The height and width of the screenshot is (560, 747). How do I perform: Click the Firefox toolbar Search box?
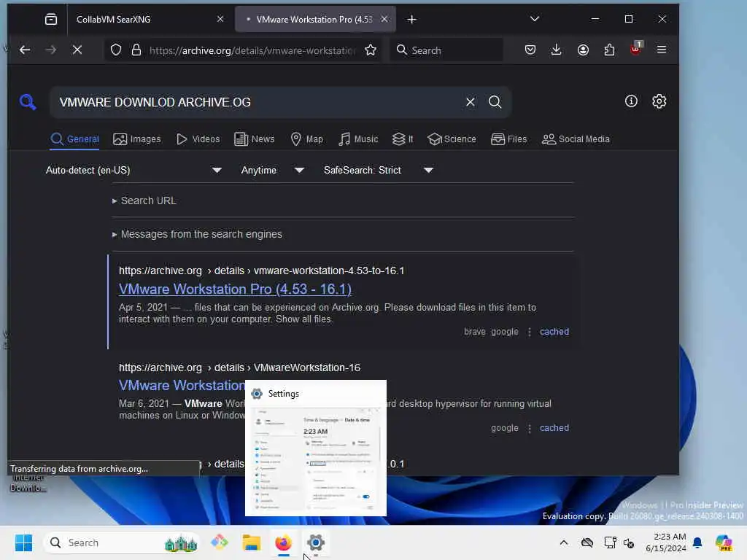pyautogui.click(x=446, y=50)
